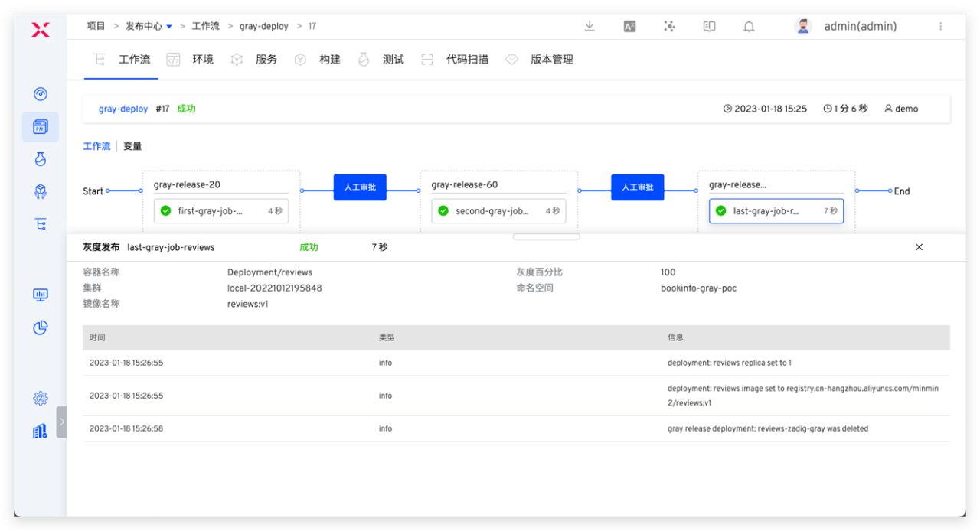Click the first 人工审批 approval button
Image resolution: width=980 pixels, height=531 pixels.
360,187
